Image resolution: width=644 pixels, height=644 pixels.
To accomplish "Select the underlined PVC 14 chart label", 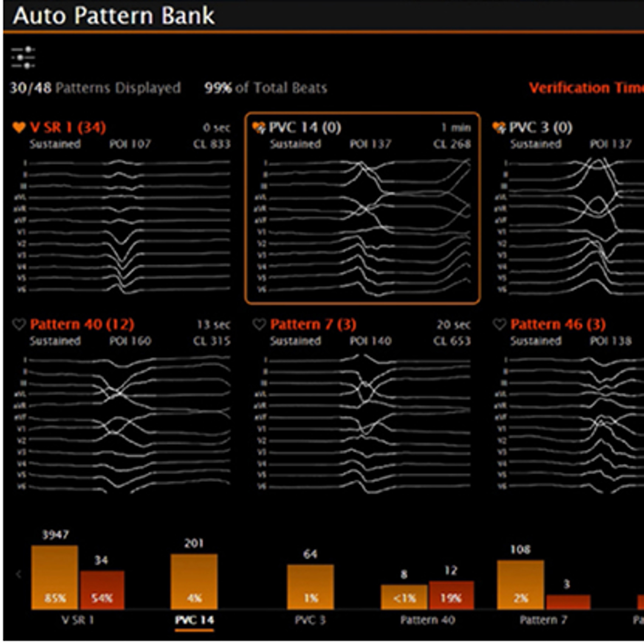I will click(x=194, y=620).
